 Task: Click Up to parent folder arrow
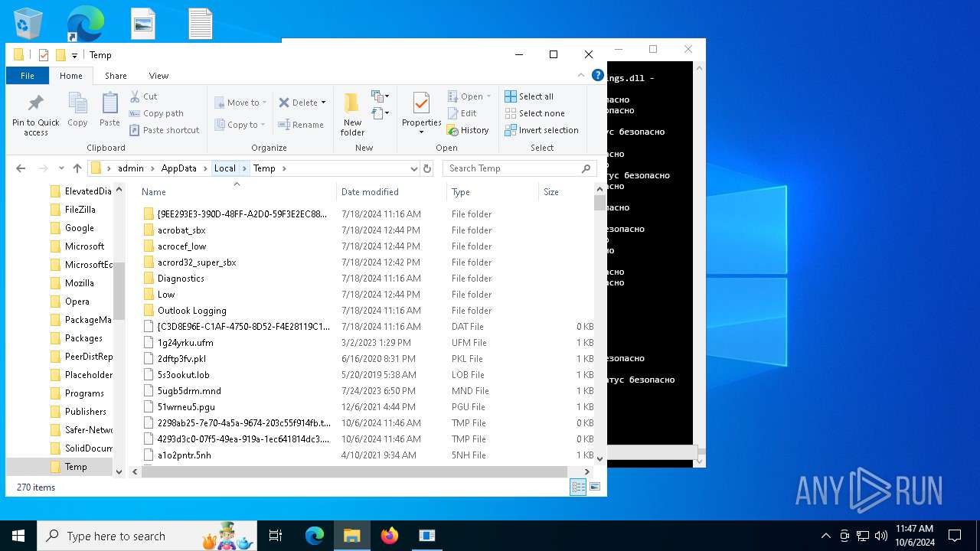(77, 168)
